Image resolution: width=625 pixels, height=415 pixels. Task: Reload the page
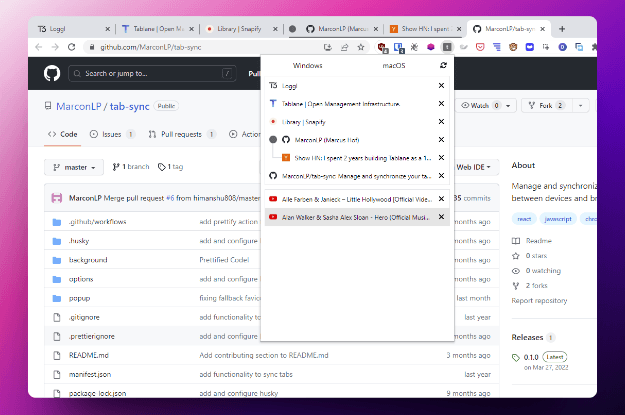71,47
